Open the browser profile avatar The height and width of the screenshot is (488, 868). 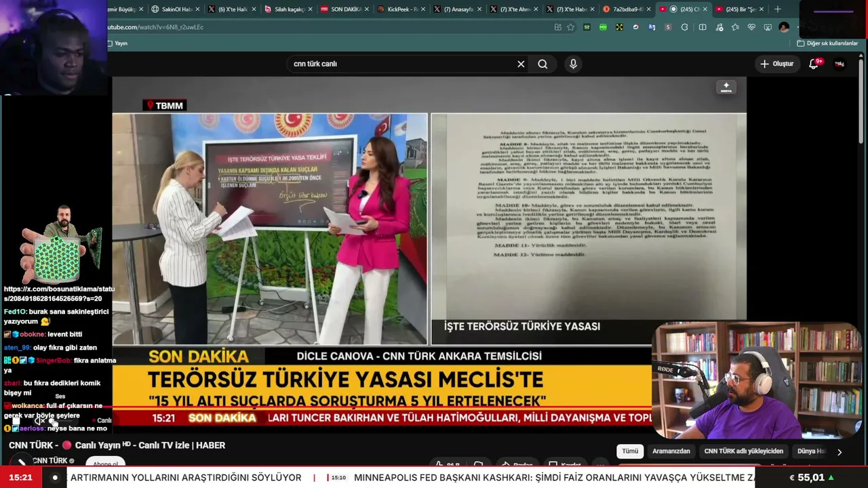(784, 27)
